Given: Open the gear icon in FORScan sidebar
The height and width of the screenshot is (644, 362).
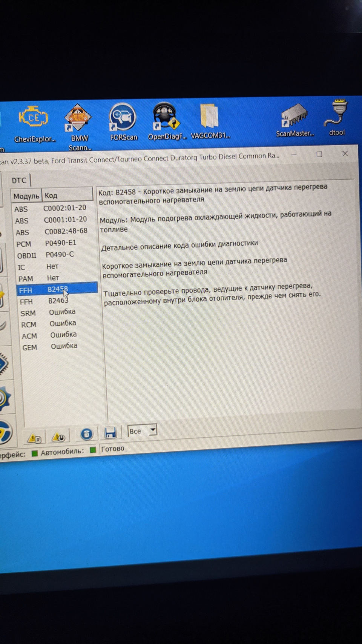Looking at the screenshot, I should point(5,398).
